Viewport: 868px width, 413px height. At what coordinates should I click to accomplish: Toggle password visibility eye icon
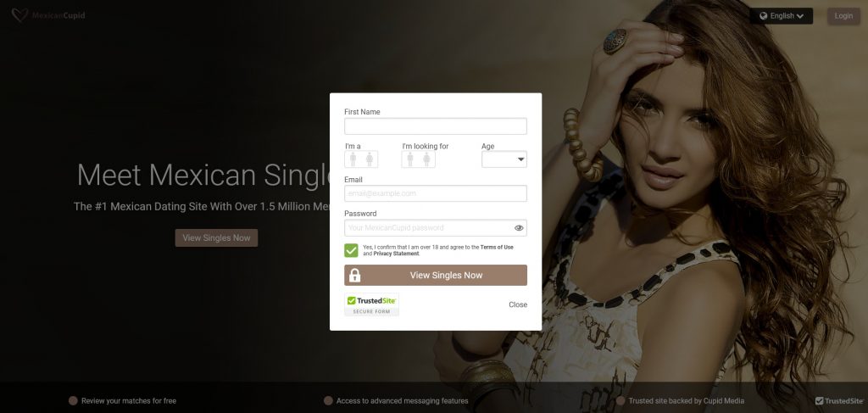point(519,227)
